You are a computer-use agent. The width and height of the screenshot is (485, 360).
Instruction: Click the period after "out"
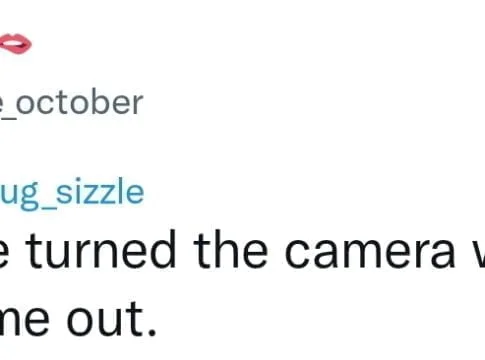[152, 332]
